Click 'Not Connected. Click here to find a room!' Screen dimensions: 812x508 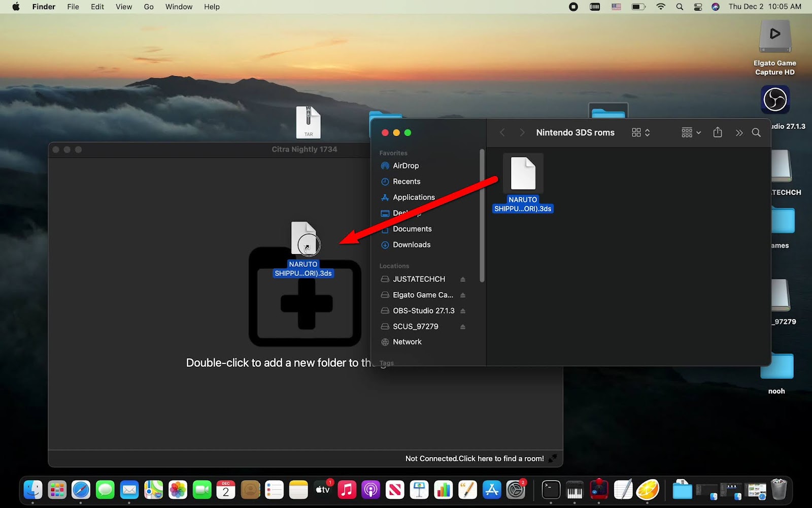[475, 458]
